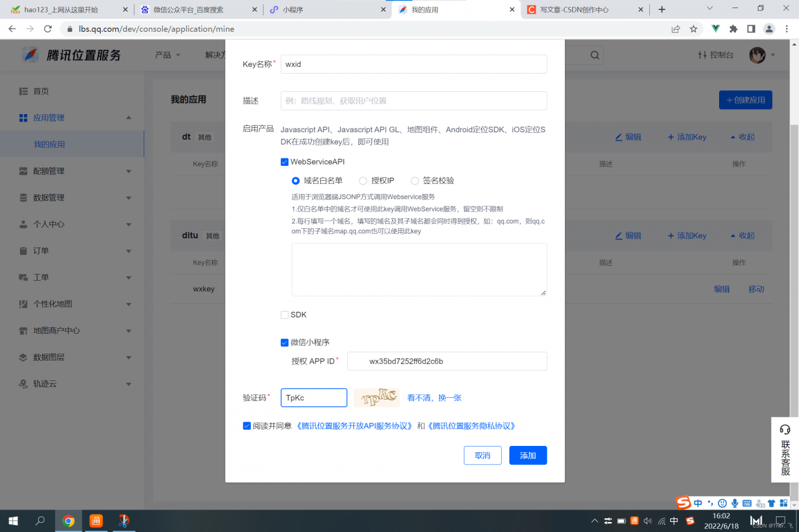Screen dimensions: 799x532
Task: Click the 域名白名单 domain textarea
Action: point(419,269)
